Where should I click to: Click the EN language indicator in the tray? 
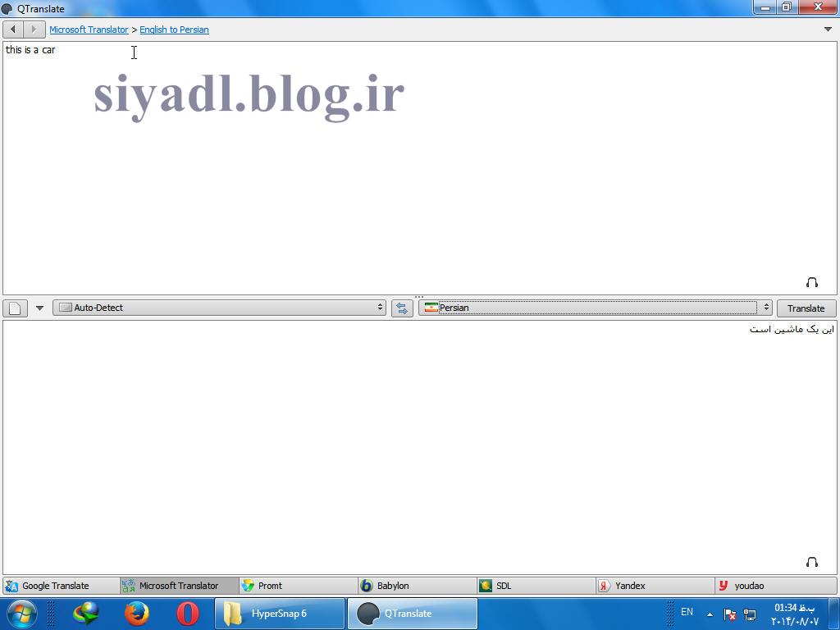coord(687,612)
